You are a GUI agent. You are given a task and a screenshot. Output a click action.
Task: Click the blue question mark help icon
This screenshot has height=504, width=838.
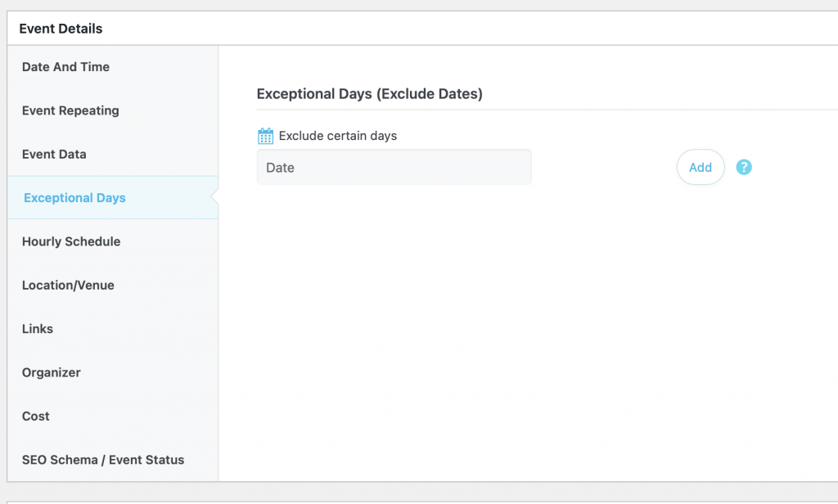tap(743, 167)
